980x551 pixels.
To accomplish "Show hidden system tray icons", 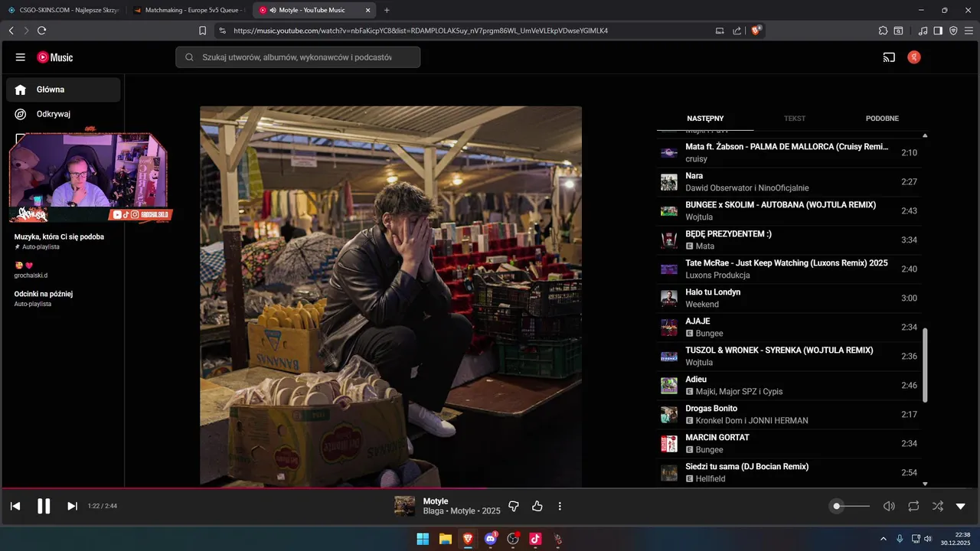I will pyautogui.click(x=884, y=539).
